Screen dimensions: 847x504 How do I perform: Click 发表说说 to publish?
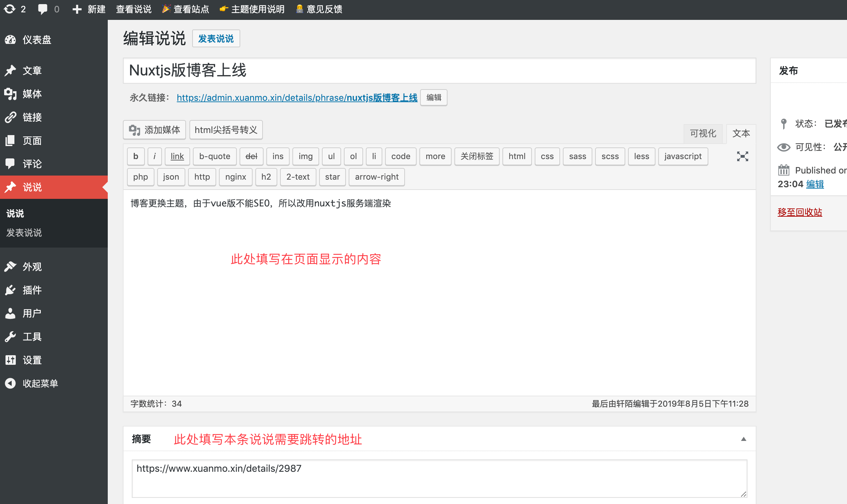[x=216, y=38]
